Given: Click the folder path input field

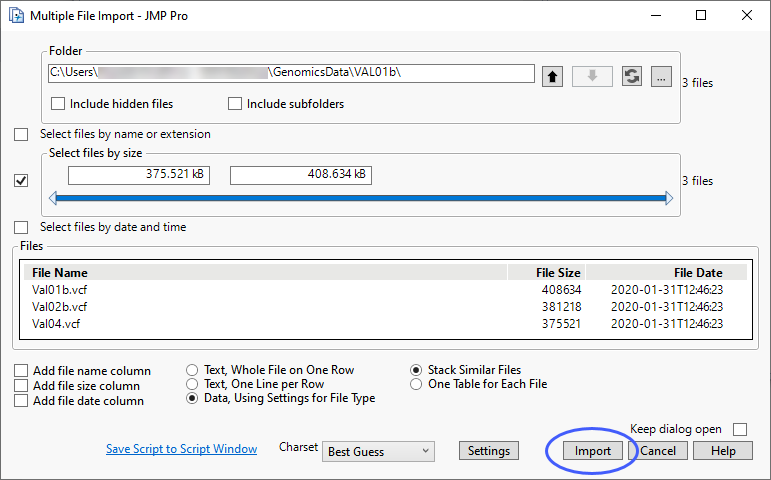Looking at the screenshot, I should [x=291, y=73].
